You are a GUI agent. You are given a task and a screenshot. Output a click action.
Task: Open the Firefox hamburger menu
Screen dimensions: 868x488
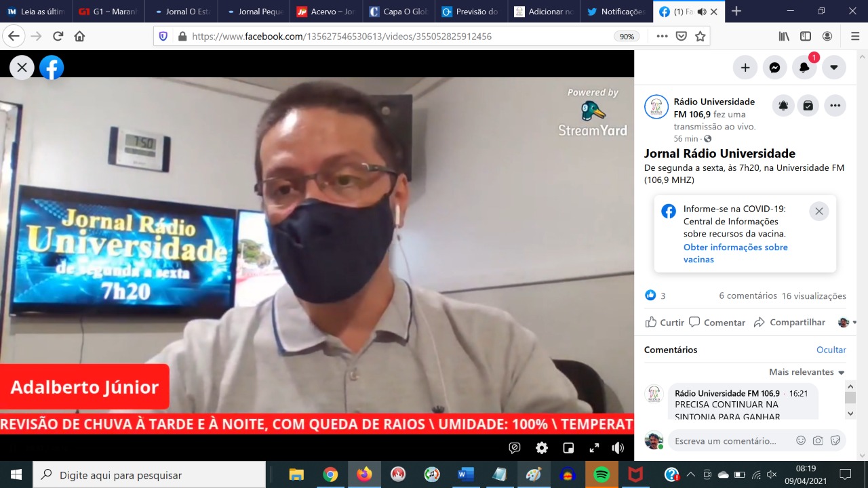(854, 37)
